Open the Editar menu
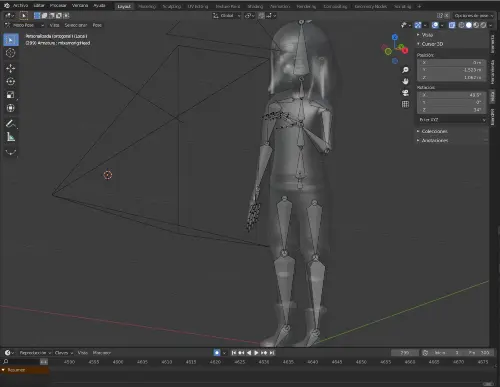The height and width of the screenshot is (387, 500). pos(39,6)
